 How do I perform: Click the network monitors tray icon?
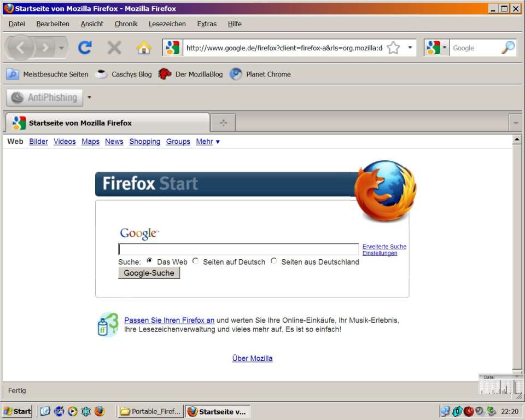click(x=445, y=411)
